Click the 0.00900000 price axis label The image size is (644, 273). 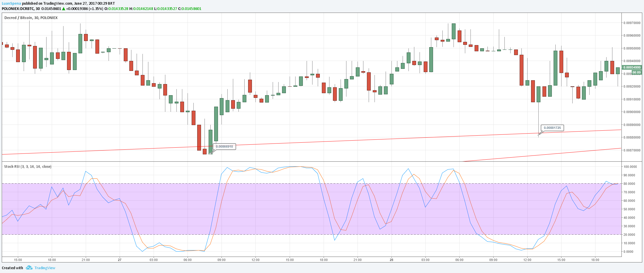(632, 112)
